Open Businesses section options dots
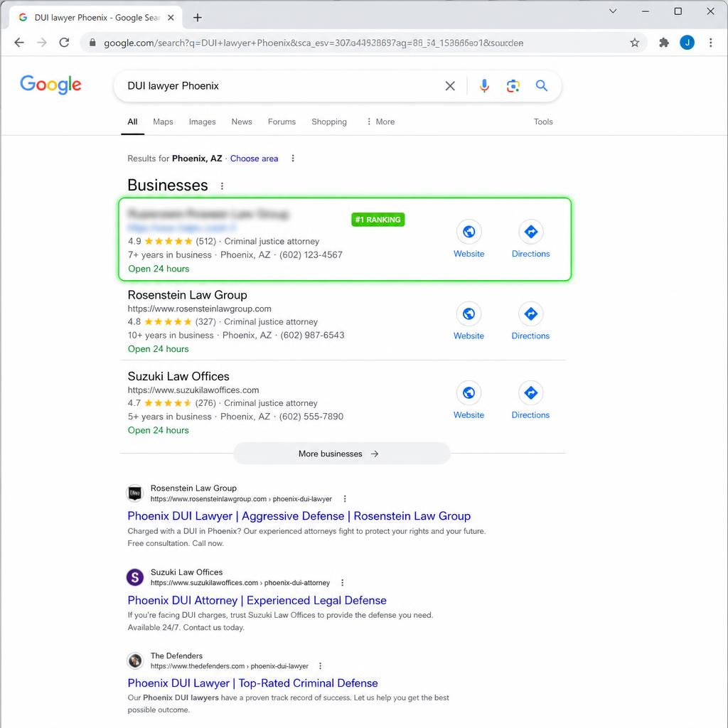 click(222, 186)
